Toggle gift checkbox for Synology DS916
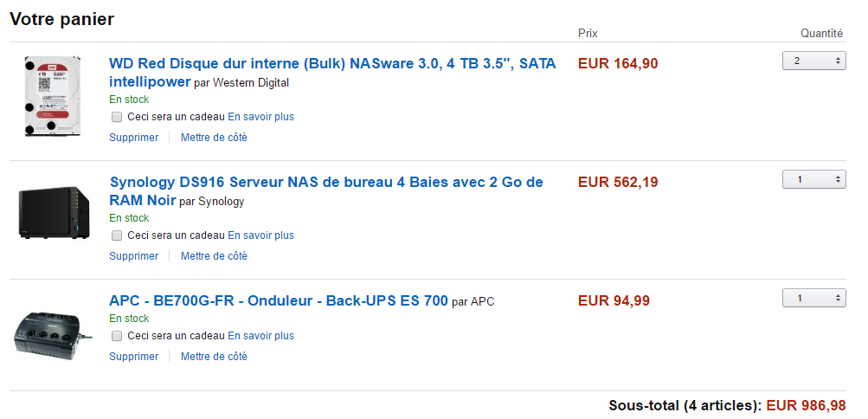This screenshot has height=419, width=868. (117, 235)
